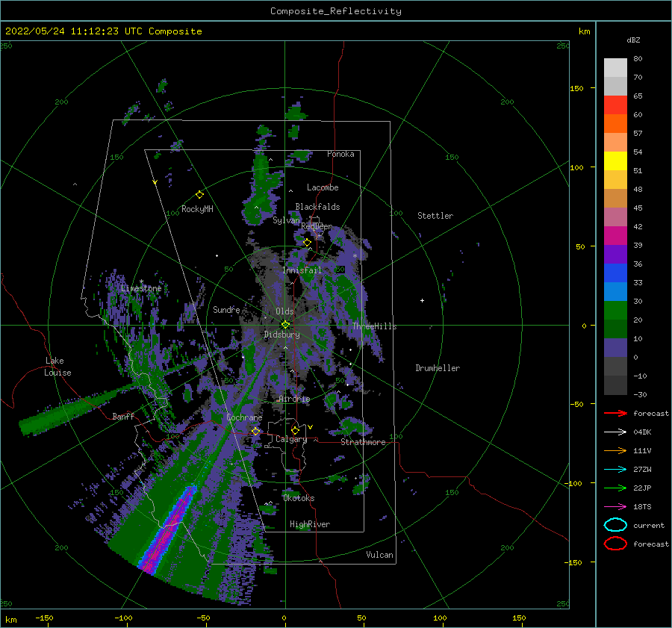Click the Sylvan label on map
672x628 pixels.
286,220
